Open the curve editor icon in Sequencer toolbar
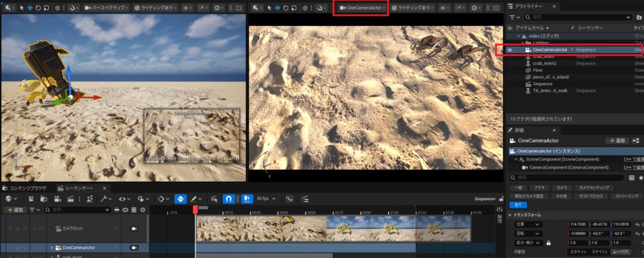 [289, 198]
